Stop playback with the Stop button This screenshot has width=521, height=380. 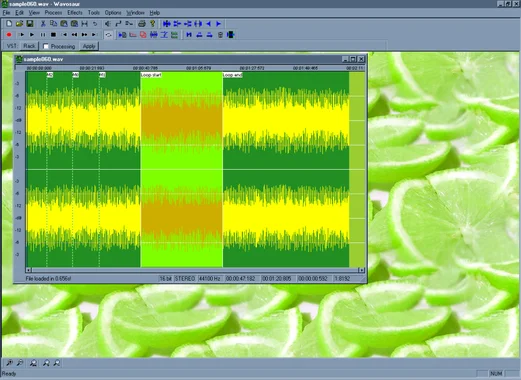pyautogui.click(x=53, y=35)
